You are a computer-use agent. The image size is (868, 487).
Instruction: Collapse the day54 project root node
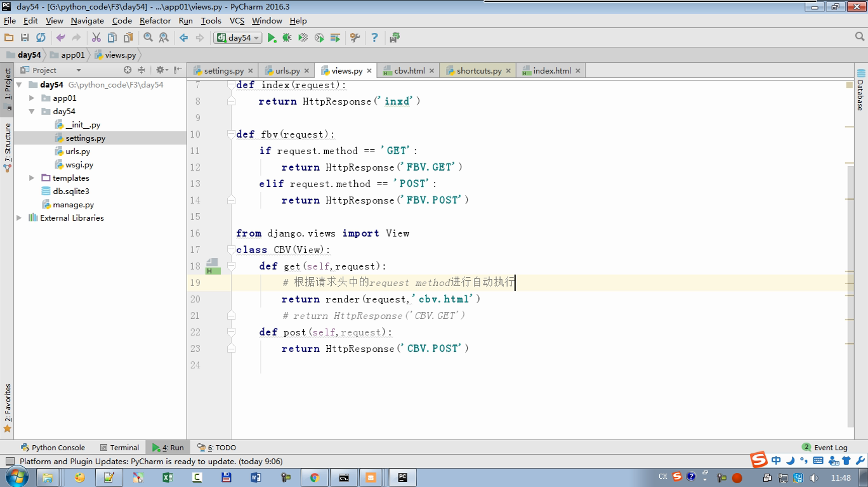19,85
